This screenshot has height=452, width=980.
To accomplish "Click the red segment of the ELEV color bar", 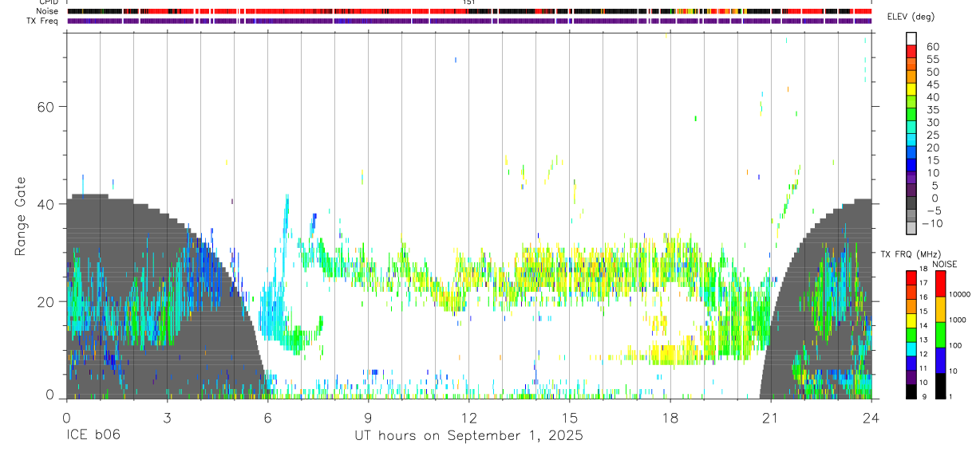I will point(912,53).
